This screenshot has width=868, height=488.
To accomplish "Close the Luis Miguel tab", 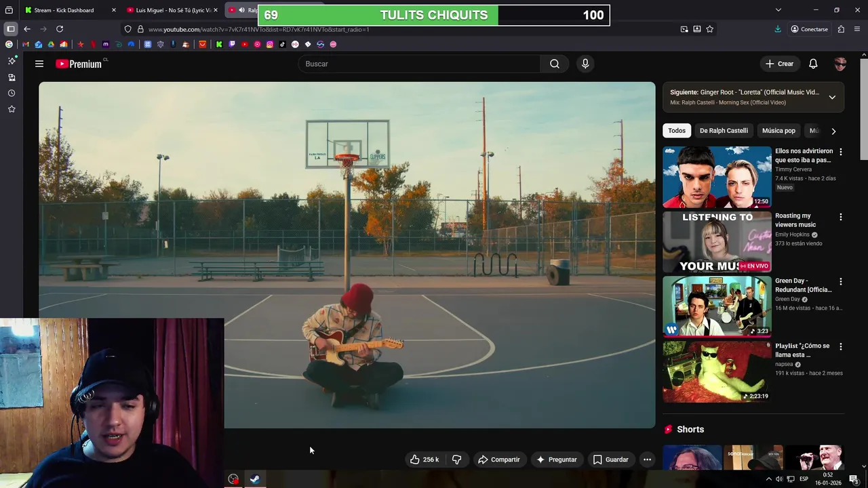I will pos(216,10).
